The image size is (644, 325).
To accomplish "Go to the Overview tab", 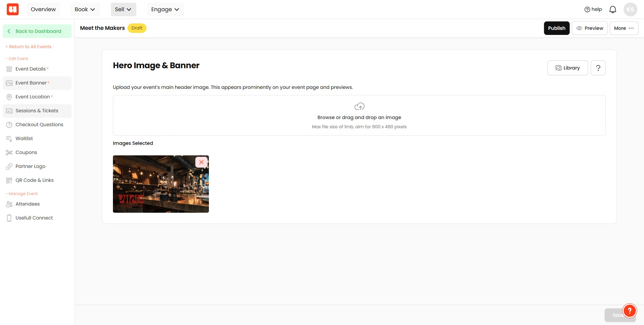I will tap(43, 9).
